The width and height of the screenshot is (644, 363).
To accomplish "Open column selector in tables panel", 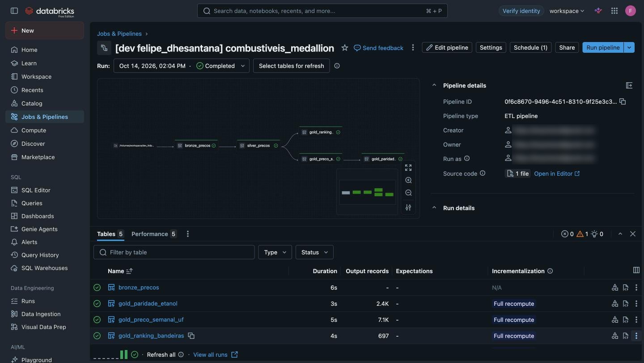I will pyautogui.click(x=636, y=270).
